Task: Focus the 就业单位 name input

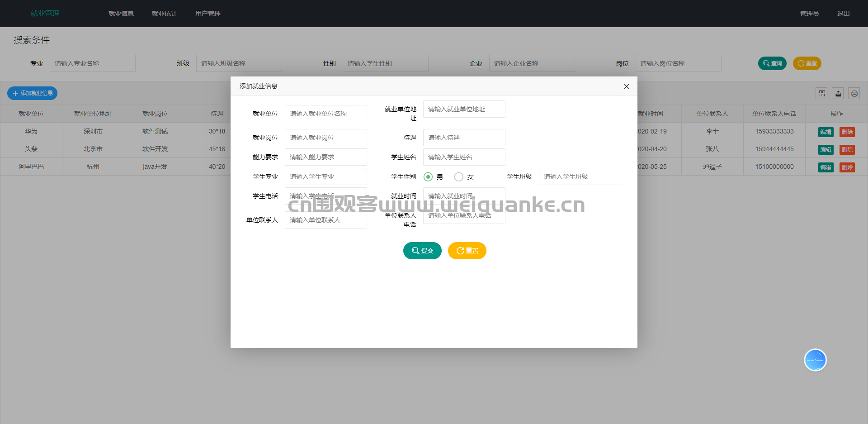Action: (x=326, y=114)
